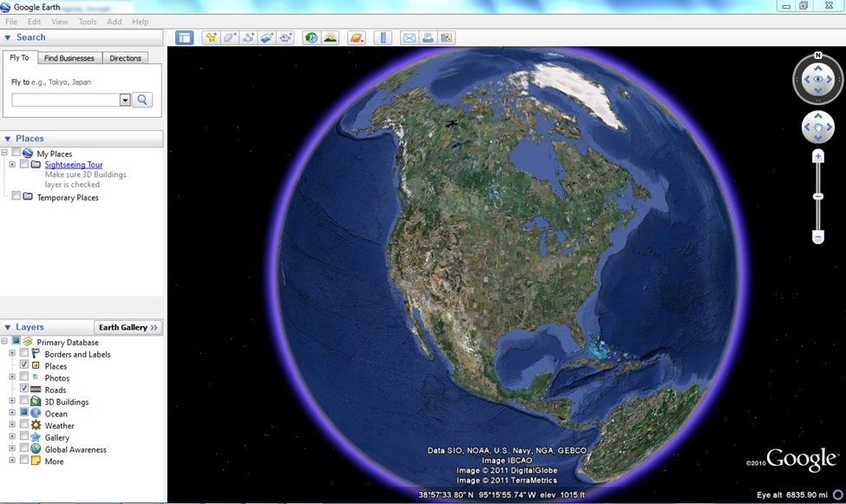Click the Look joystick eye center
The image size is (846, 504).
818,79
